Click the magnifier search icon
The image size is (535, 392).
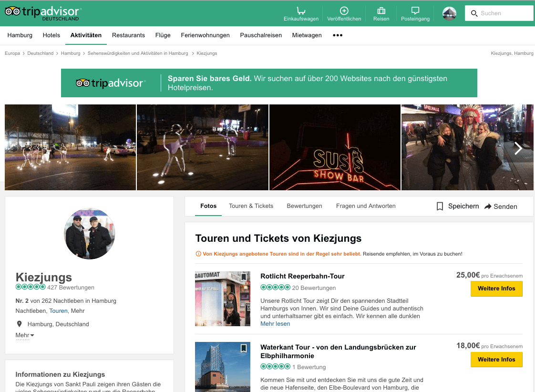(x=474, y=13)
